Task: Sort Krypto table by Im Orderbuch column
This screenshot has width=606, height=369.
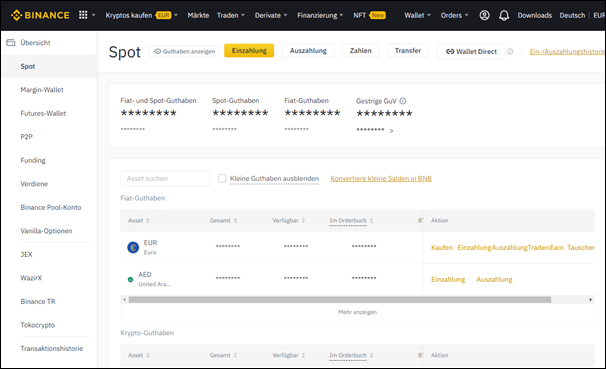Action: tap(371, 355)
